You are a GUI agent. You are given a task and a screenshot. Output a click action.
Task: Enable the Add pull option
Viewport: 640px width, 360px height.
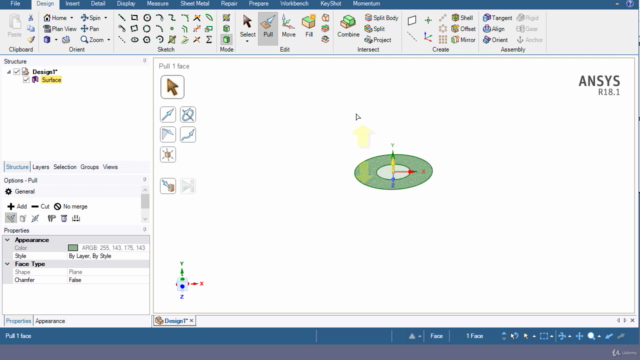click(x=17, y=207)
